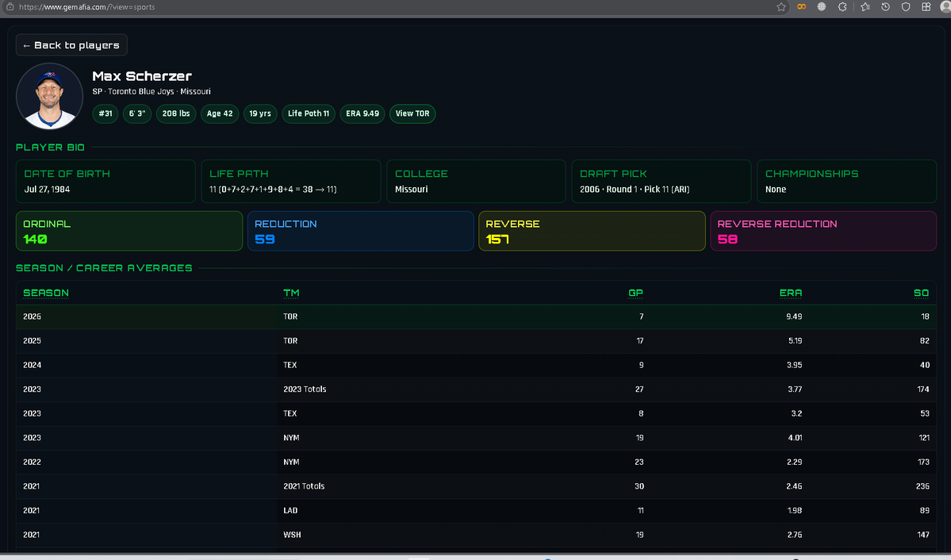Click the Age 42 pill
Screen dimensions: 951x560
click(x=220, y=113)
